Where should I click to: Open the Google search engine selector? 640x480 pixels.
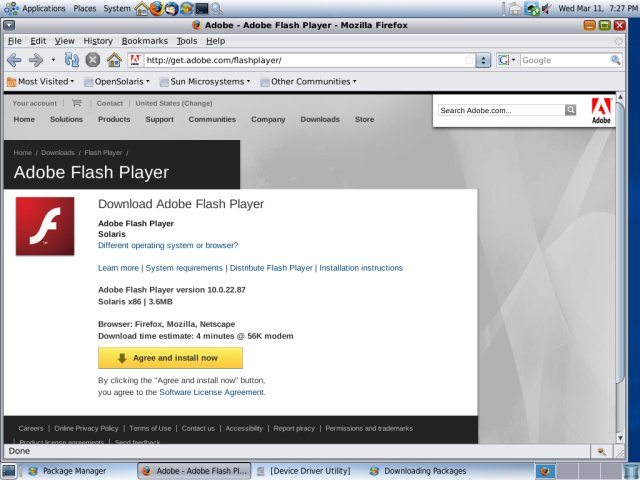[x=507, y=60]
